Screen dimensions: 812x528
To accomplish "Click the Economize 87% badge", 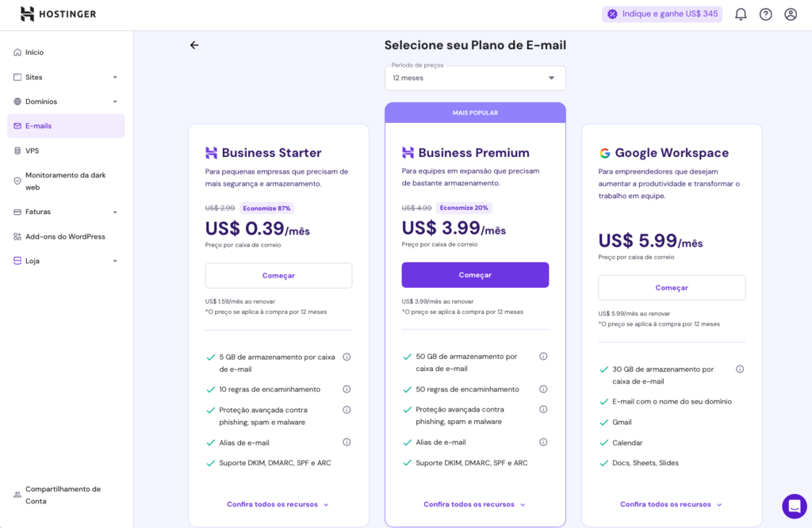I will 266,208.
